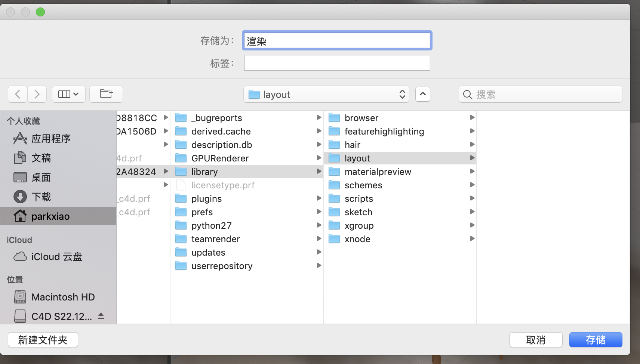Click the file name field containing 渲染
The width and height of the screenshot is (640, 364).
pos(337,41)
